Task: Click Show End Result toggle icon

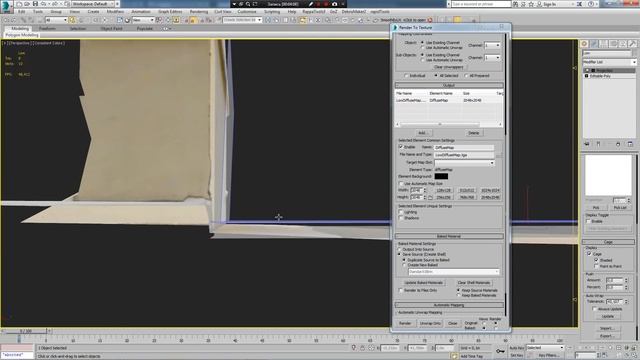Action: click(598, 144)
